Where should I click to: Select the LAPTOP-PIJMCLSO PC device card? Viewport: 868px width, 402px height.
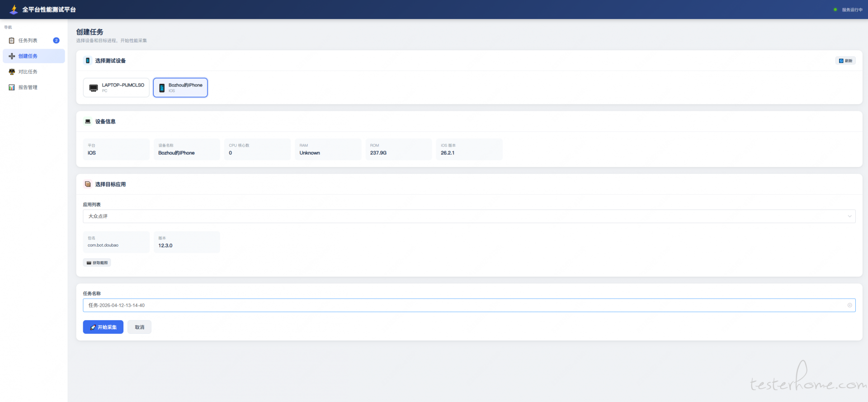(116, 88)
